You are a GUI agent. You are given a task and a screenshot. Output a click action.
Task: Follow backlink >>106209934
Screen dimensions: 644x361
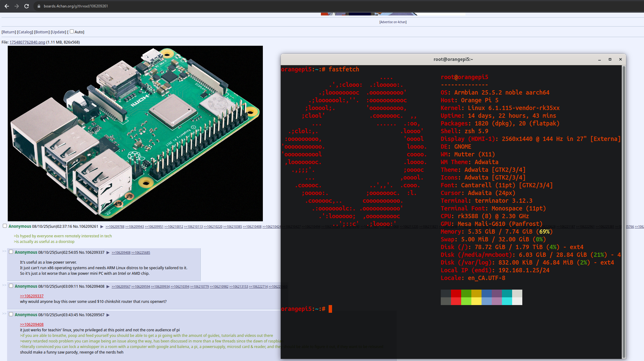(x=160, y=287)
